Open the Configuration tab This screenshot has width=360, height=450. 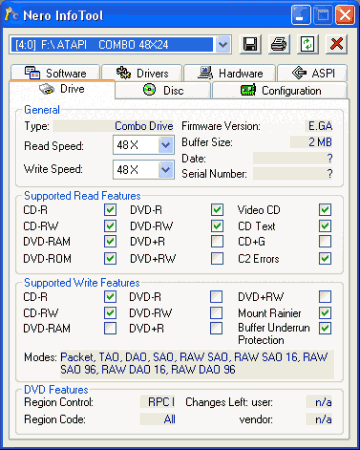click(x=280, y=90)
